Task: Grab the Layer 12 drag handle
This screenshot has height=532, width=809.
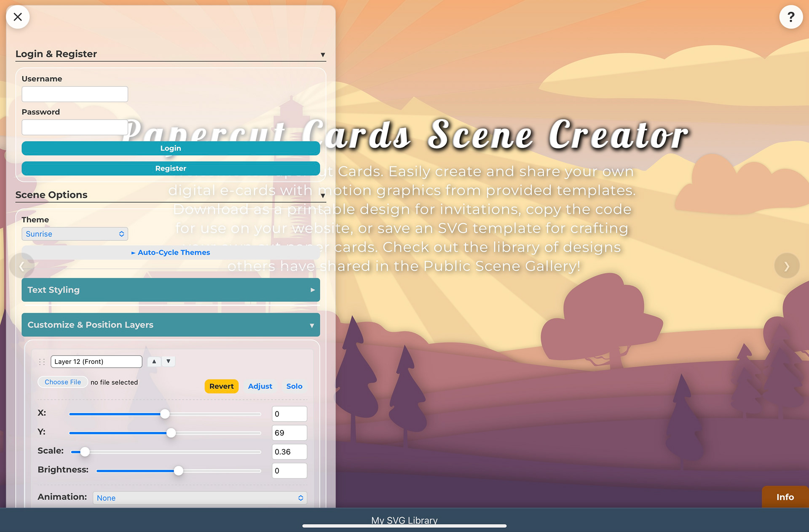Action: (42, 362)
